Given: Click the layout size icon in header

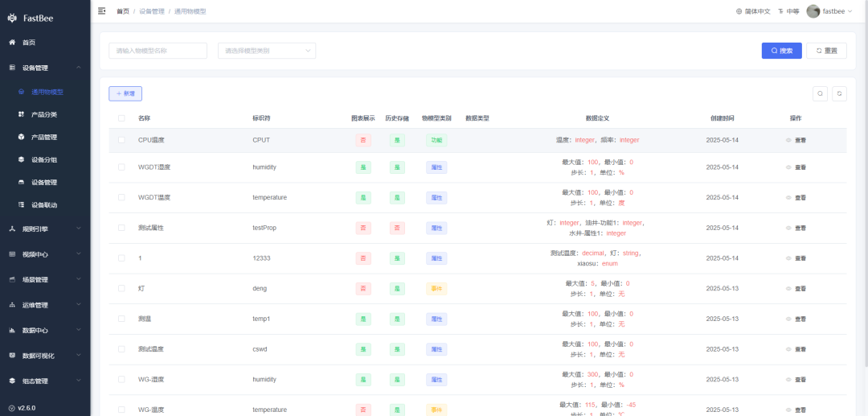Looking at the screenshot, I should (x=780, y=11).
